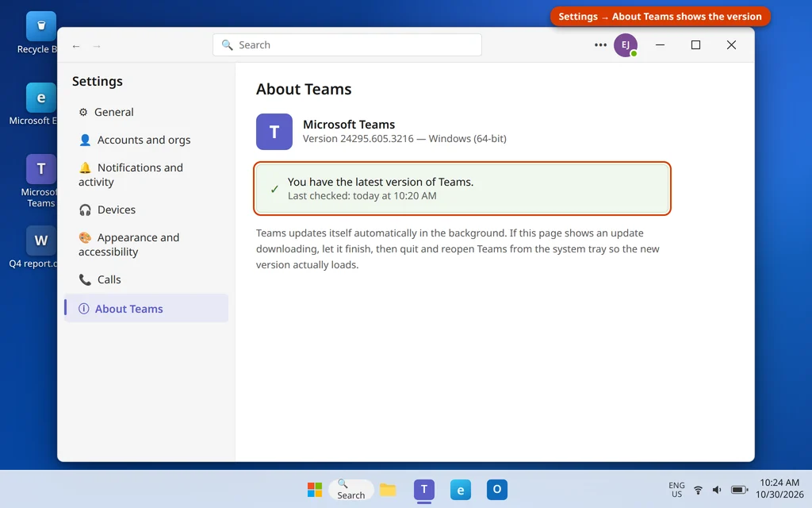Open the volume speaker tray icon
The height and width of the screenshot is (508, 812).
coord(717,490)
